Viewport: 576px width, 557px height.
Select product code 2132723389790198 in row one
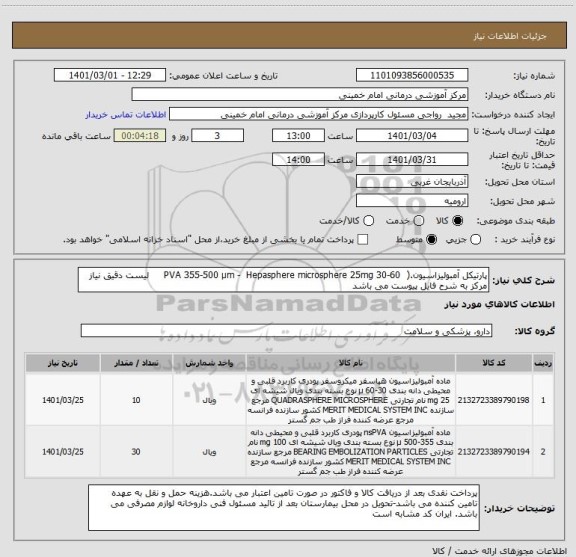pyautogui.click(x=494, y=400)
